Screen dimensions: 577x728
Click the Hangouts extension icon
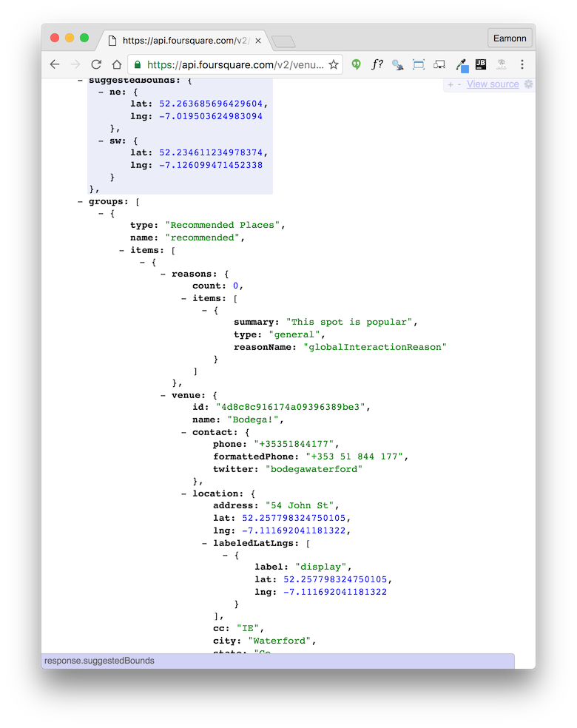point(356,64)
